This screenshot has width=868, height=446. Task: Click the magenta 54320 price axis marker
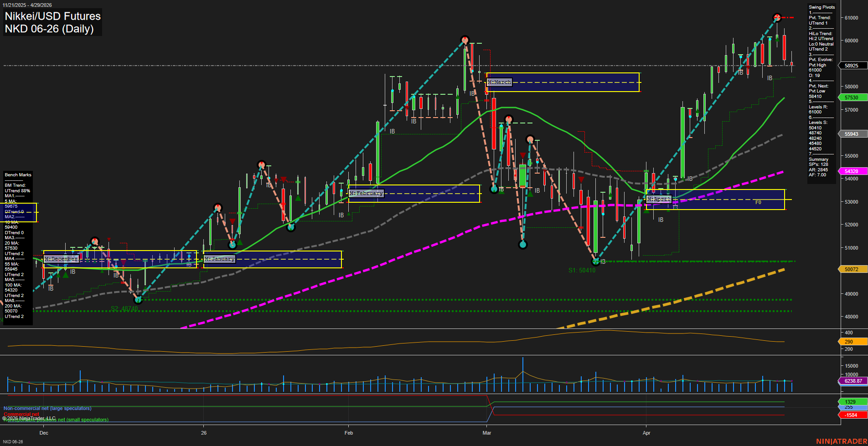pyautogui.click(x=851, y=171)
